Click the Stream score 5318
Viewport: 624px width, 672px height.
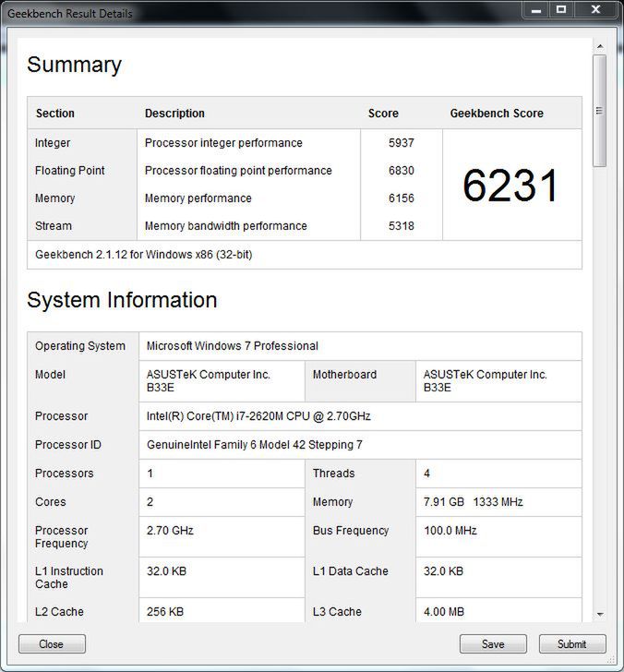coord(402,226)
